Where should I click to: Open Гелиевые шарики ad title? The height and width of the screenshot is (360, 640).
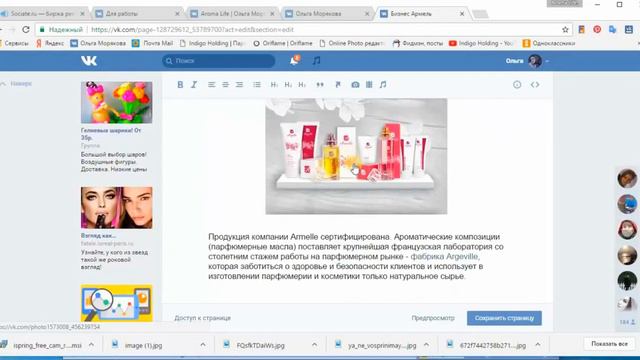[111, 134]
